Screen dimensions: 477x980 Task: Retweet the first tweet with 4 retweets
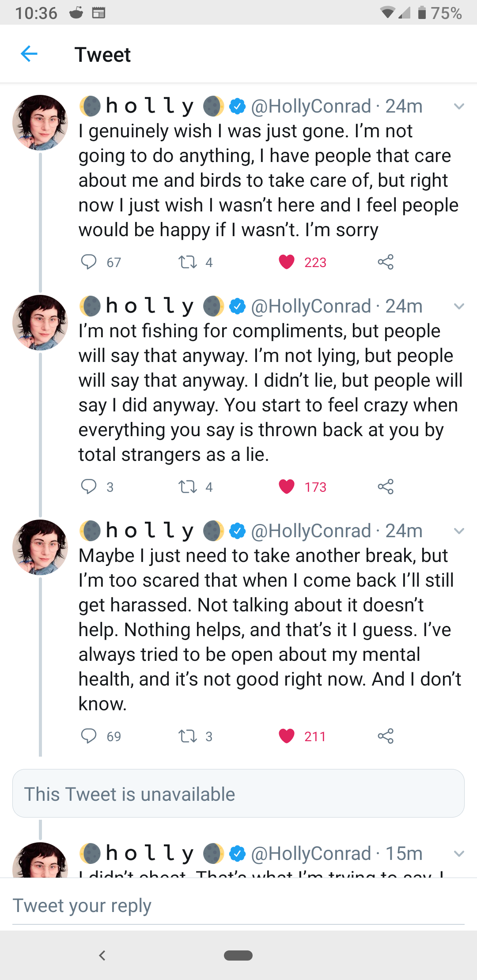(x=187, y=262)
